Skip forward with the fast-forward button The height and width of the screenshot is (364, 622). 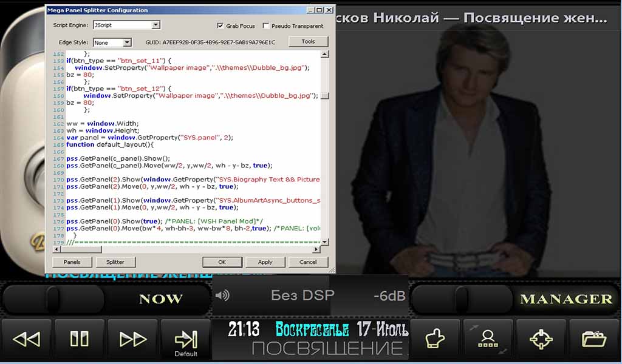[x=132, y=339]
